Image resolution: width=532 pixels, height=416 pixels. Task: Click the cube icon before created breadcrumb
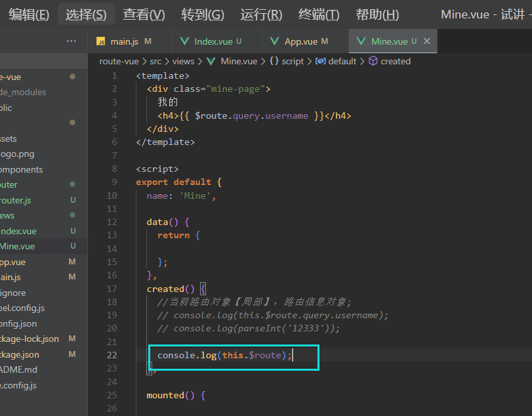[373, 61]
